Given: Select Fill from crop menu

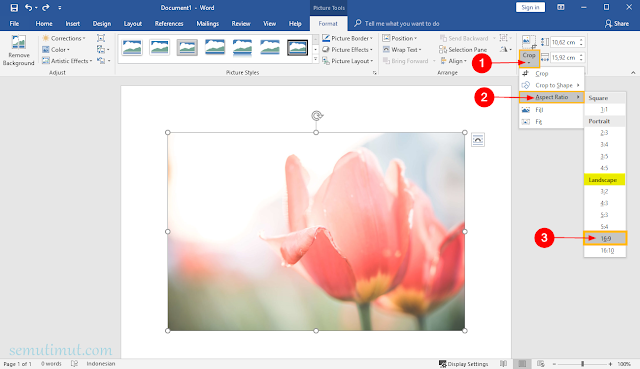Looking at the screenshot, I should tap(551, 110).
